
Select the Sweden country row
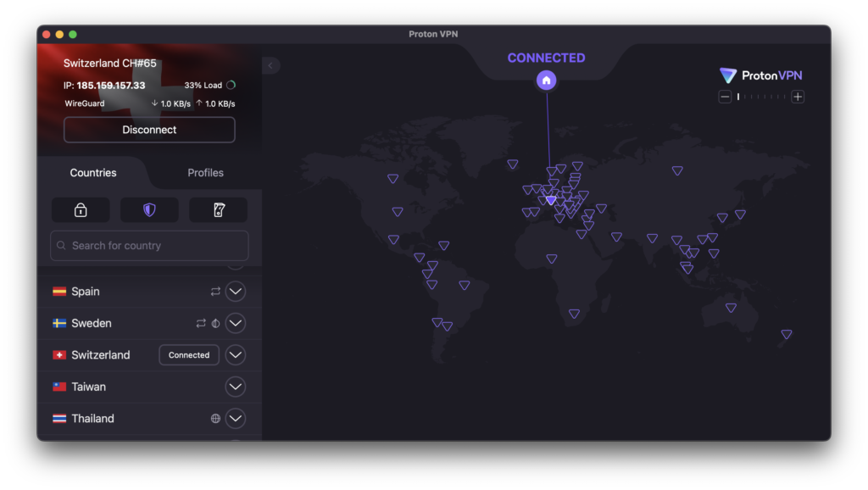pyautogui.click(x=149, y=323)
